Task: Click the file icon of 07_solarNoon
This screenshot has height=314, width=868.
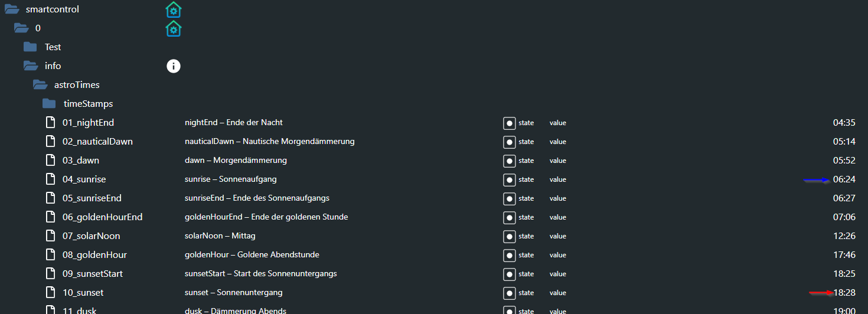Action: [x=51, y=236]
